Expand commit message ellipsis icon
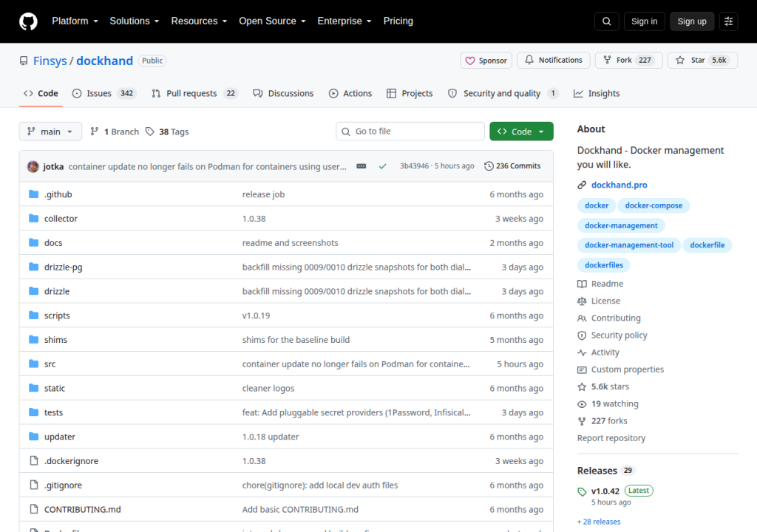 pyautogui.click(x=361, y=166)
